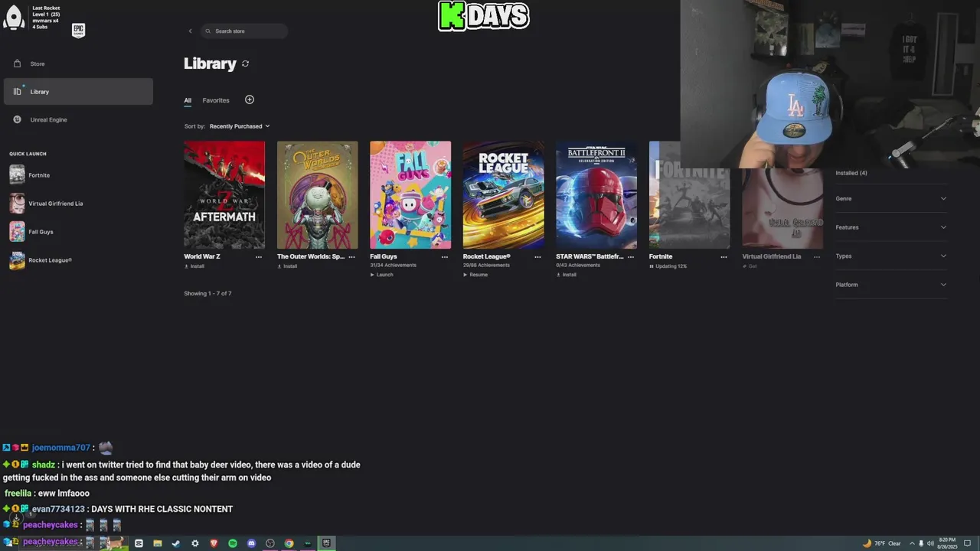980x551 pixels.
Task: Open Star Wars Battlefront three-dot menu
Action: [x=631, y=257]
